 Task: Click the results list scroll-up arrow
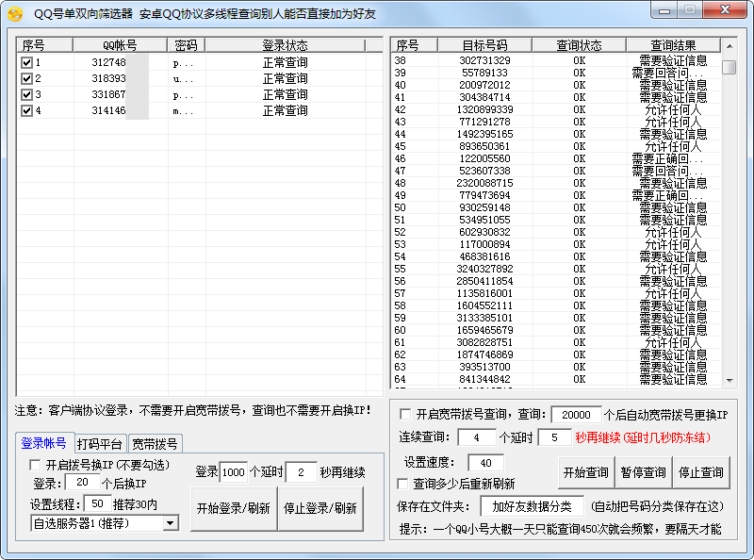click(x=729, y=45)
